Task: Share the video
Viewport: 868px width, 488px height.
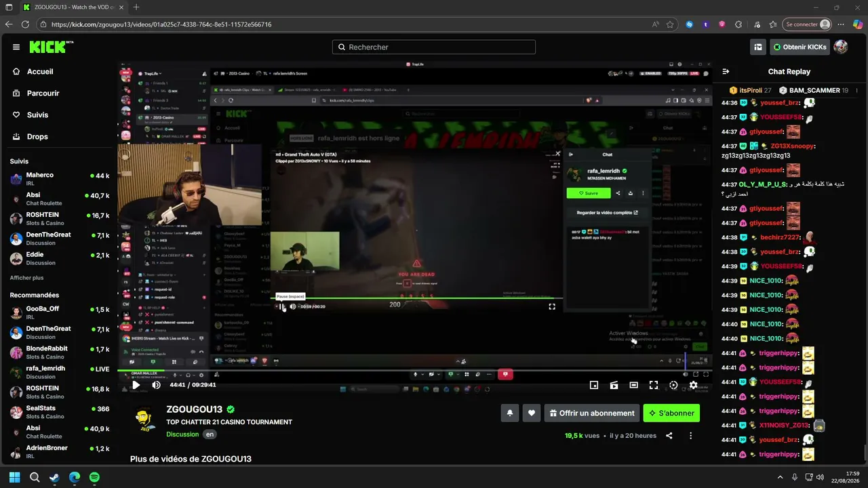Action: pyautogui.click(x=669, y=436)
